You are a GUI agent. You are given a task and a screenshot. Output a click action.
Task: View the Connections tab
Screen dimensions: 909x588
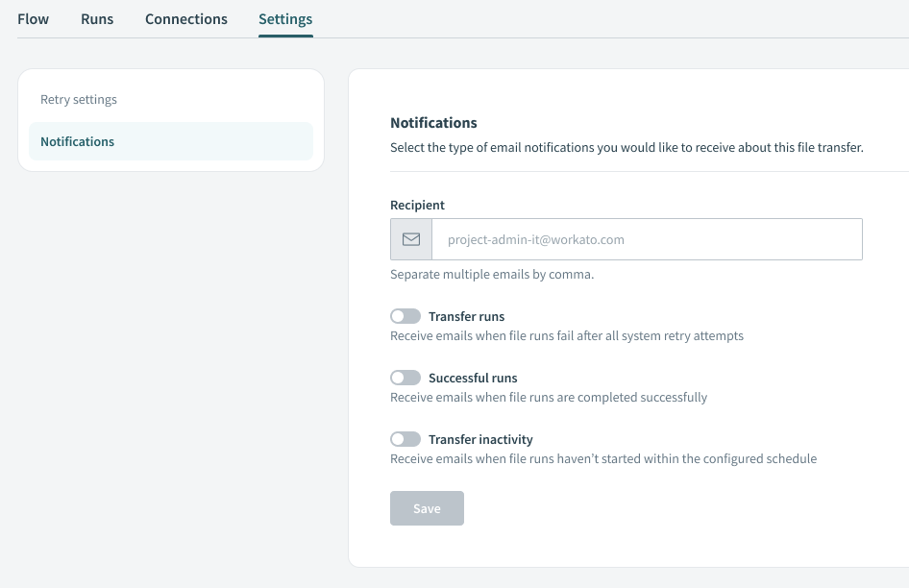click(185, 18)
